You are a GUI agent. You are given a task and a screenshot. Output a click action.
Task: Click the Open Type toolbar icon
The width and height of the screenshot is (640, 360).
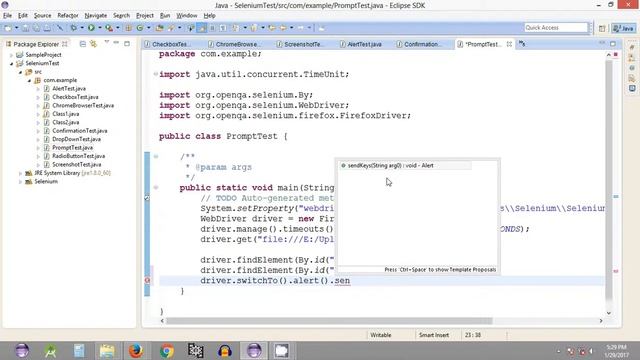[160, 28]
